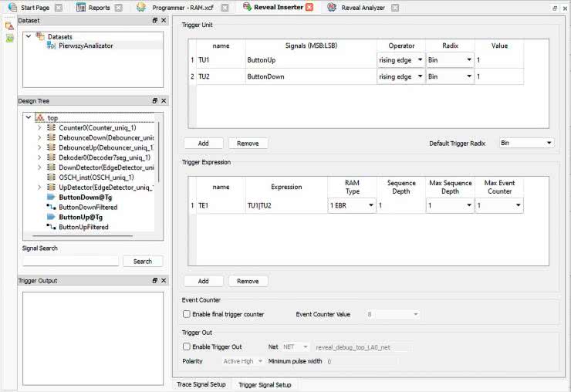
Task: Click Add button under Trigger Unit table
Action: click(203, 144)
